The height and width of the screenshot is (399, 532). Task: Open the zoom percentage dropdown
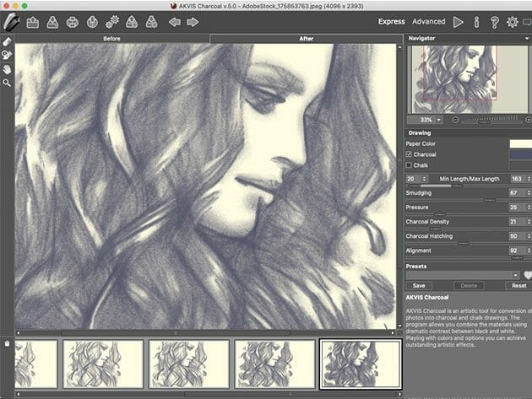(438, 120)
